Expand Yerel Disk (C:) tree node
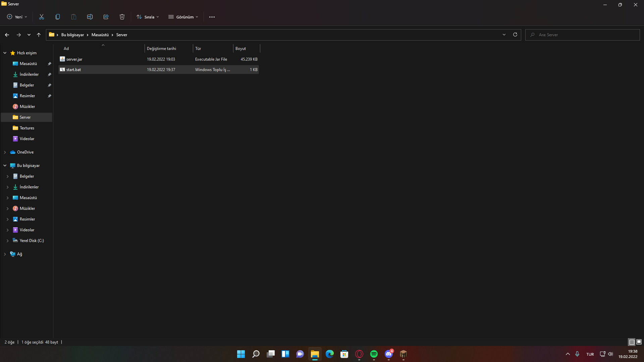The image size is (644, 362). point(7,241)
